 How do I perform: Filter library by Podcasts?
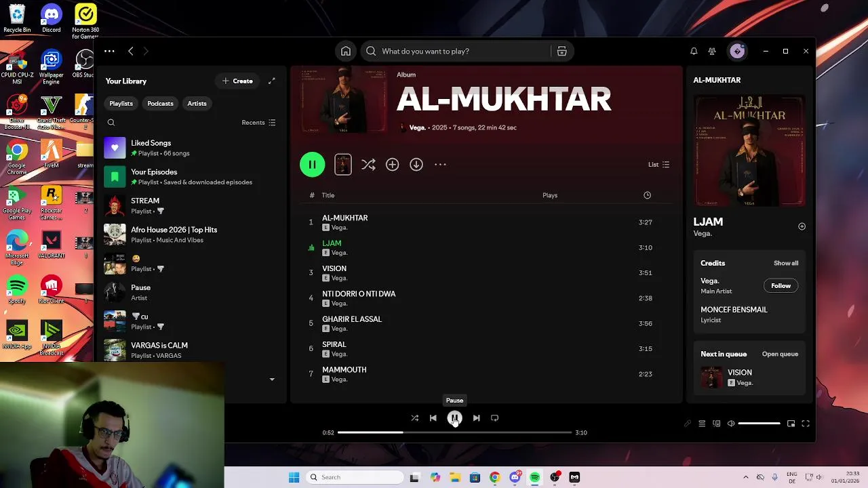click(160, 104)
